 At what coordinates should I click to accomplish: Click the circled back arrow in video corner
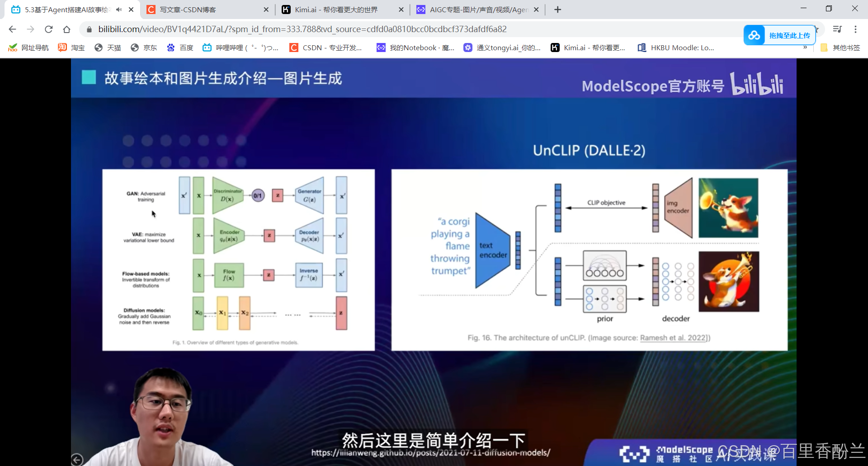point(77,460)
